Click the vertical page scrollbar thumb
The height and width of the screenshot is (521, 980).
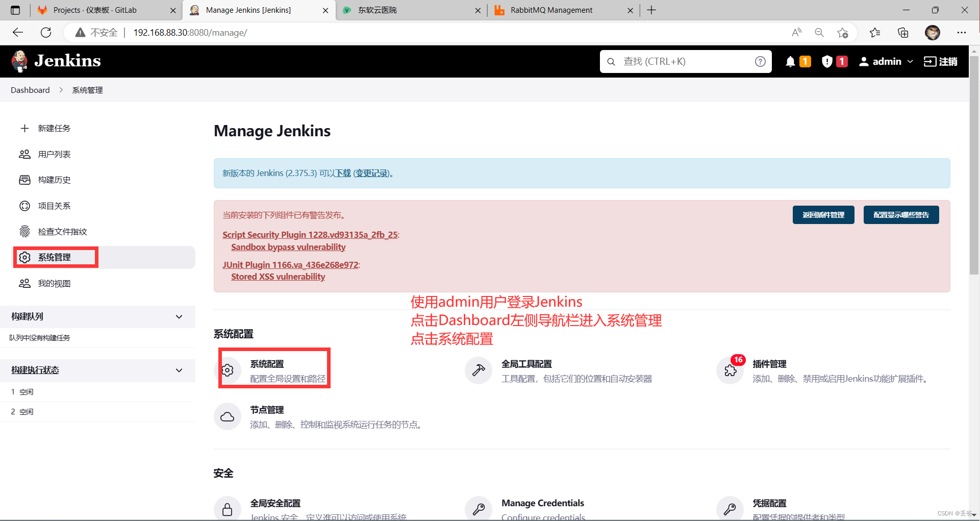coord(974,165)
